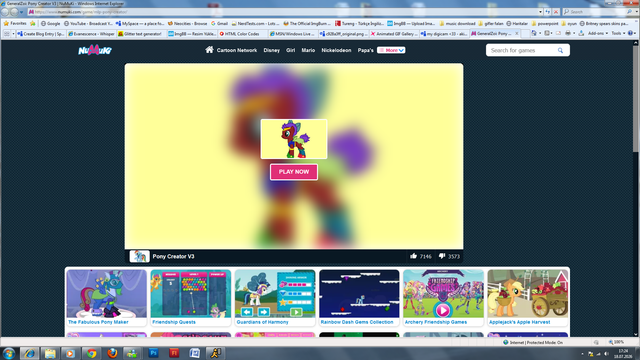The height and width of the screenshot is (360, 640).
Task: Open the Quick Tabs icon
Action: (x=6, y=33)
